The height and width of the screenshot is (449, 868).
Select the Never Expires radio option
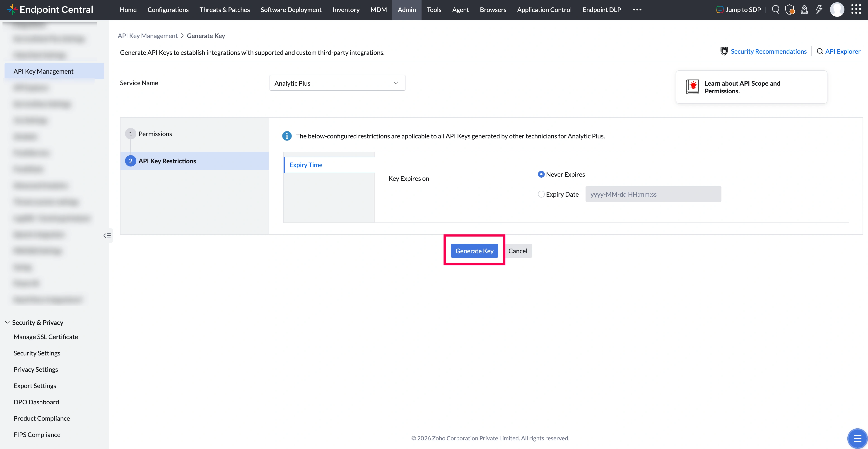click(x=541, y=174)
